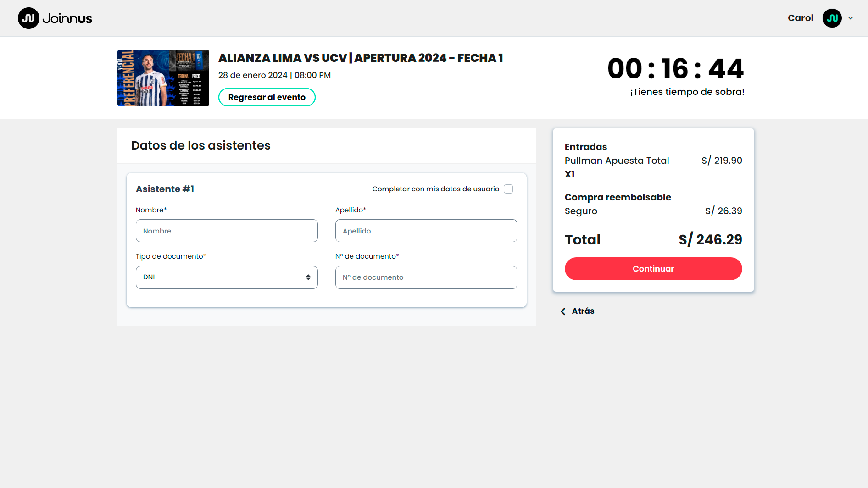Image resolution: width=868 pixels, height=488 pixels.
Task: Click the up-down arrows in DNI selector
Action: click(x=308, y=277)
